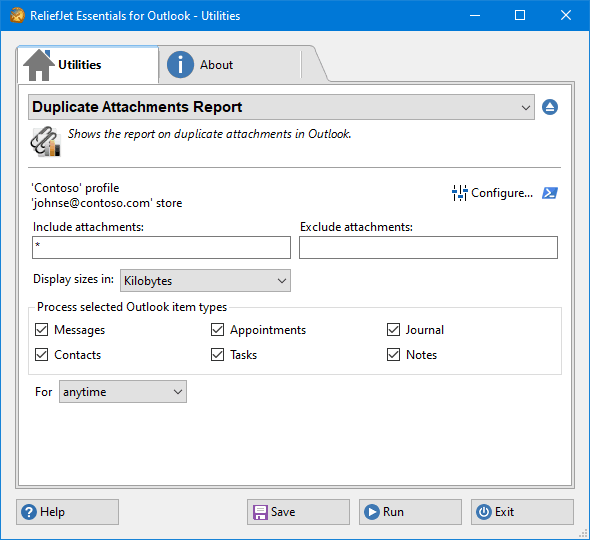The height and width of the screenshot is (540, 590).
Task: Uncheck the Contacts checkbox
Action: 41,354
